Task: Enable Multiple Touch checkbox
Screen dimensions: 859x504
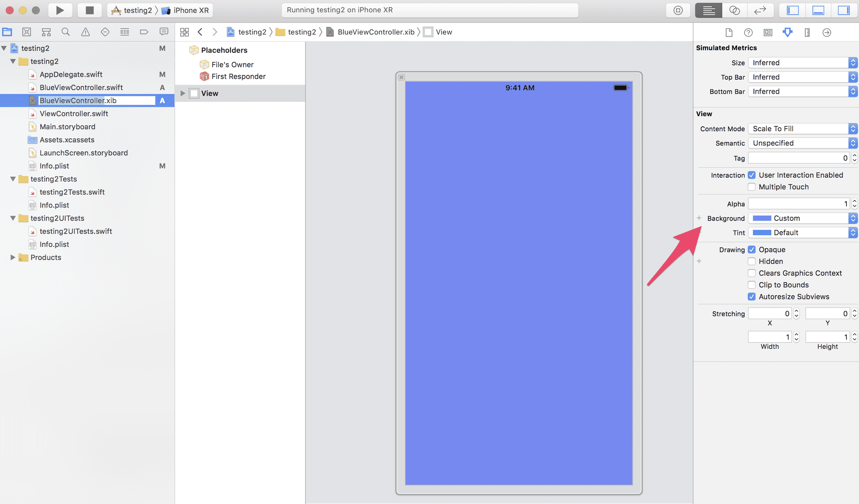Action: click(x=752, y=187)
